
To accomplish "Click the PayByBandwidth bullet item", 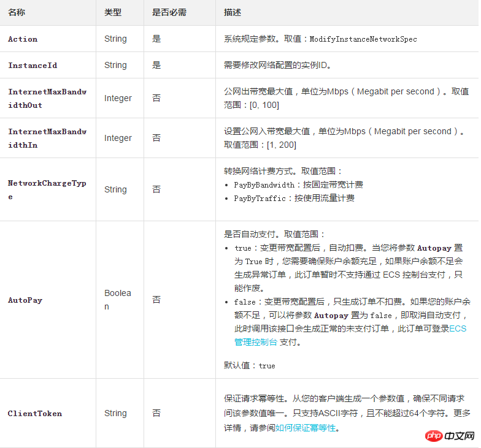I will [x=298, y=185].
